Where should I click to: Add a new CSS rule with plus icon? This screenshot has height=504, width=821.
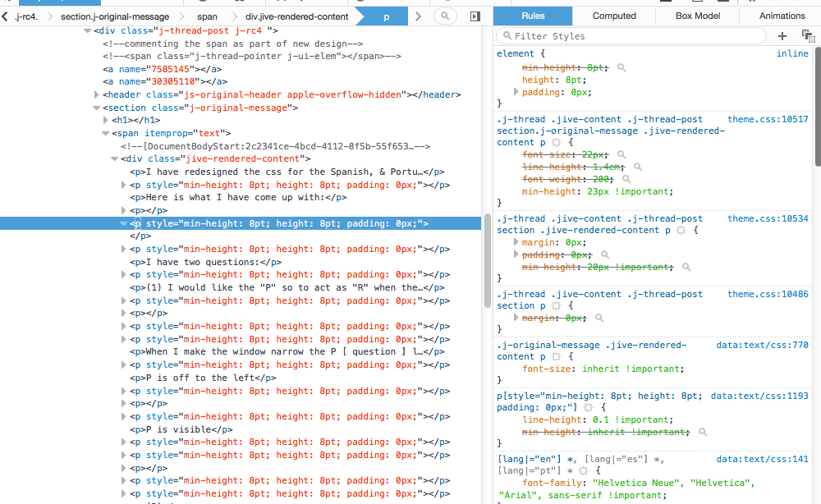782,36
